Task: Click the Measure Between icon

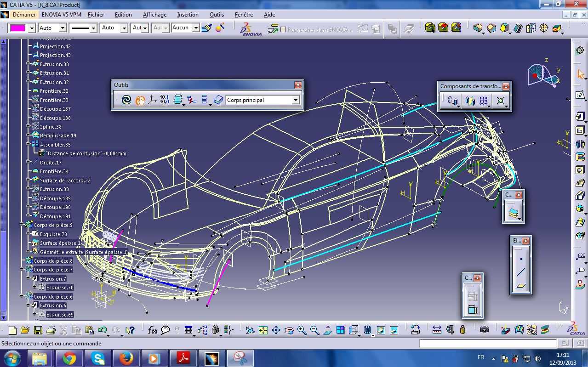Action: click(437, 330)
